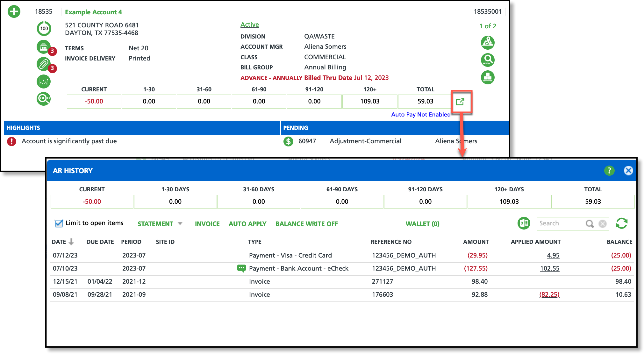This screenshot has width=644, height=354.
Task: Open AR History help question mark
Action: pos(609,171)
